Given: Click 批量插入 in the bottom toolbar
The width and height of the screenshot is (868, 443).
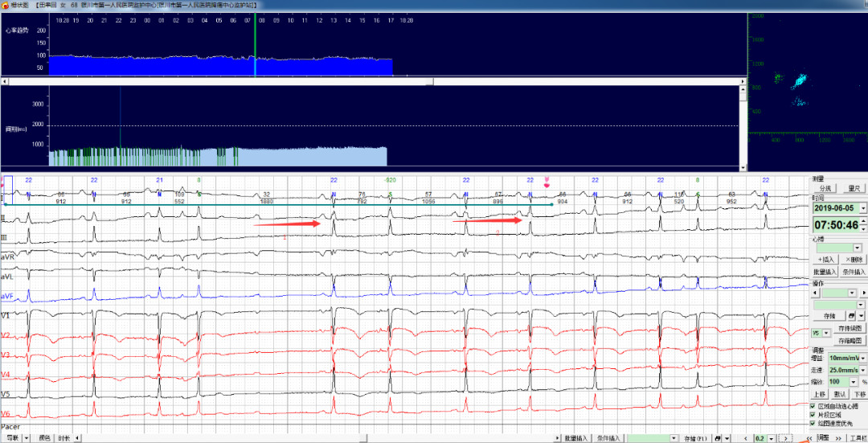Looking at the screenshot, I should point(575,438).
